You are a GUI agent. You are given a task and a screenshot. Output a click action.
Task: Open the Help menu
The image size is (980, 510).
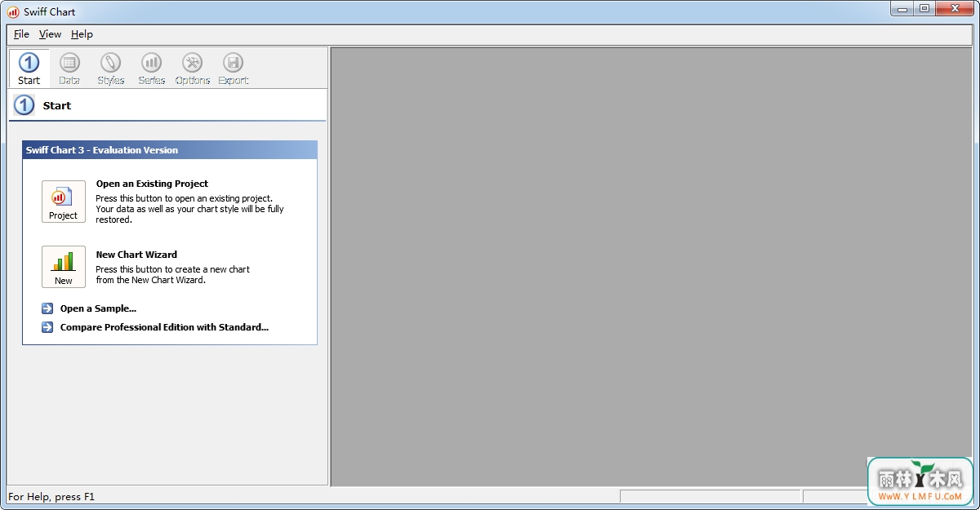82,34
